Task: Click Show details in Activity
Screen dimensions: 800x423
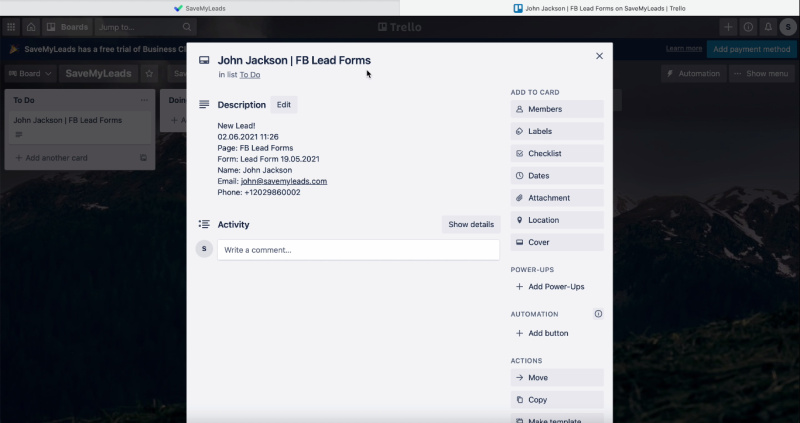Action: click(471, 225)
